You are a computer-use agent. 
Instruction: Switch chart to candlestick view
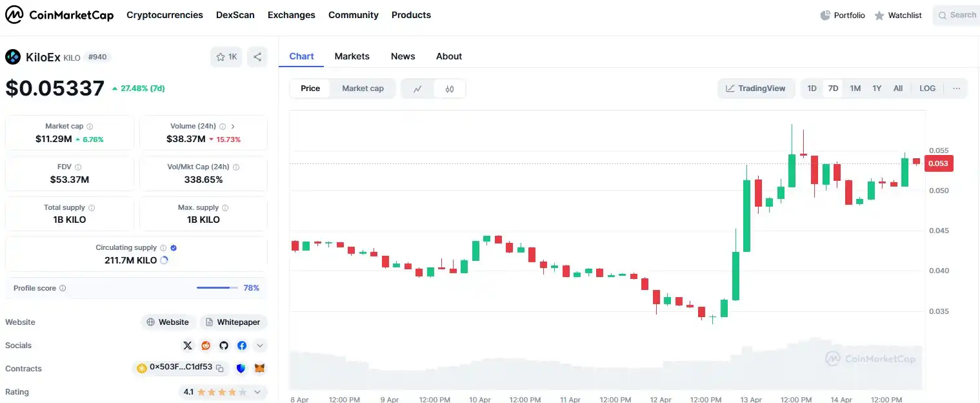tap(450, 88)
